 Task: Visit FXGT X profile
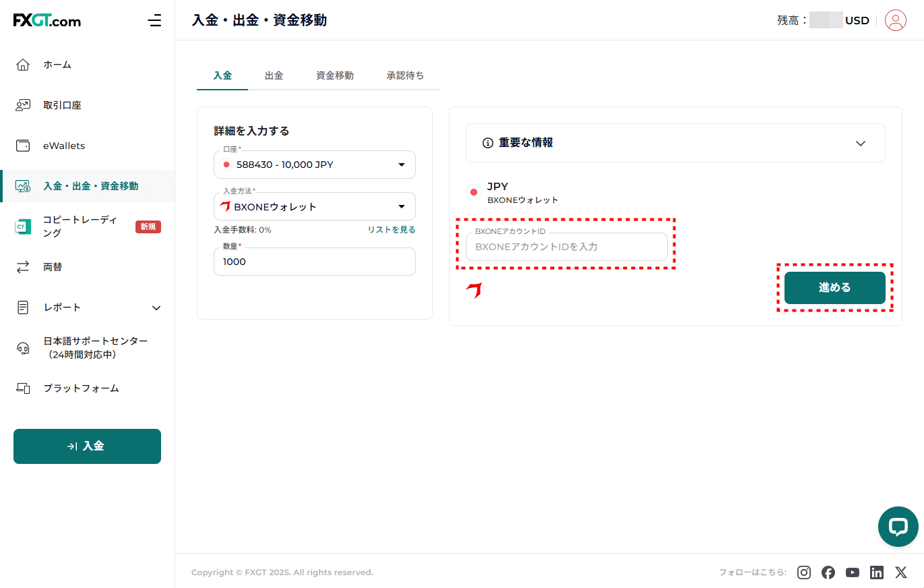coord(901,572)
